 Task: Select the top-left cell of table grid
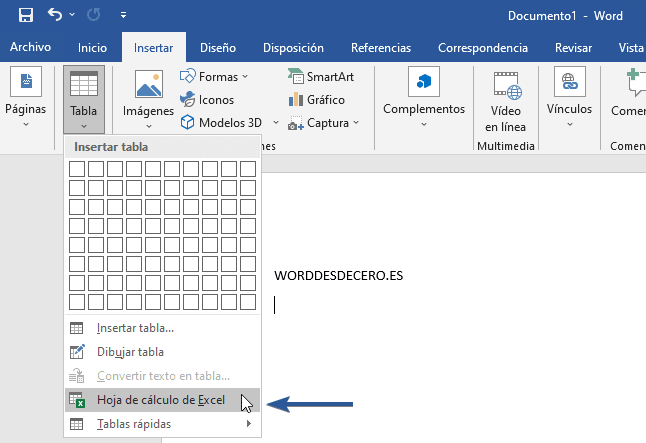(x=77, y=169)
